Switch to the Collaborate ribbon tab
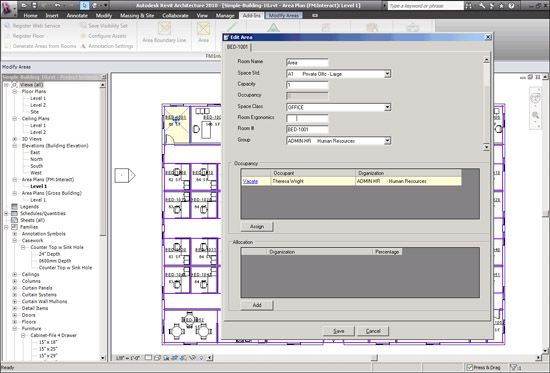 coord(175,15)
